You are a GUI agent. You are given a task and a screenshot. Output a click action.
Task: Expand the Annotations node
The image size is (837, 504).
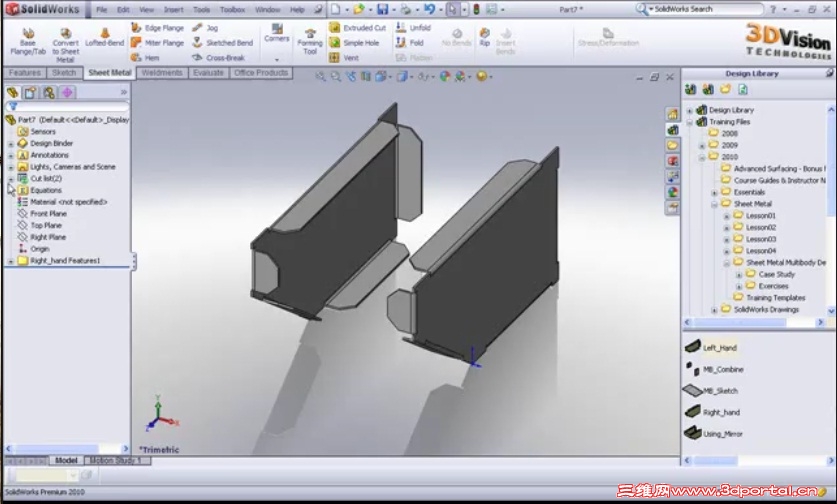coord(11,155)
